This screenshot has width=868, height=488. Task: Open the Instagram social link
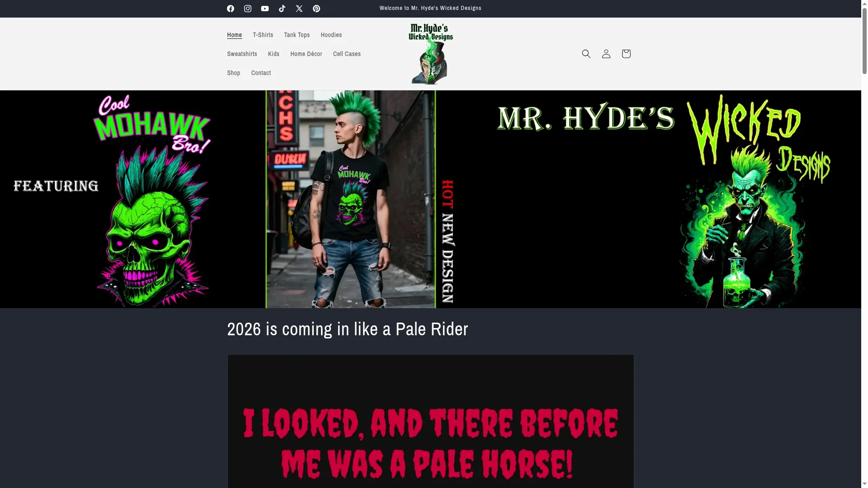click(x=248, y=9)
